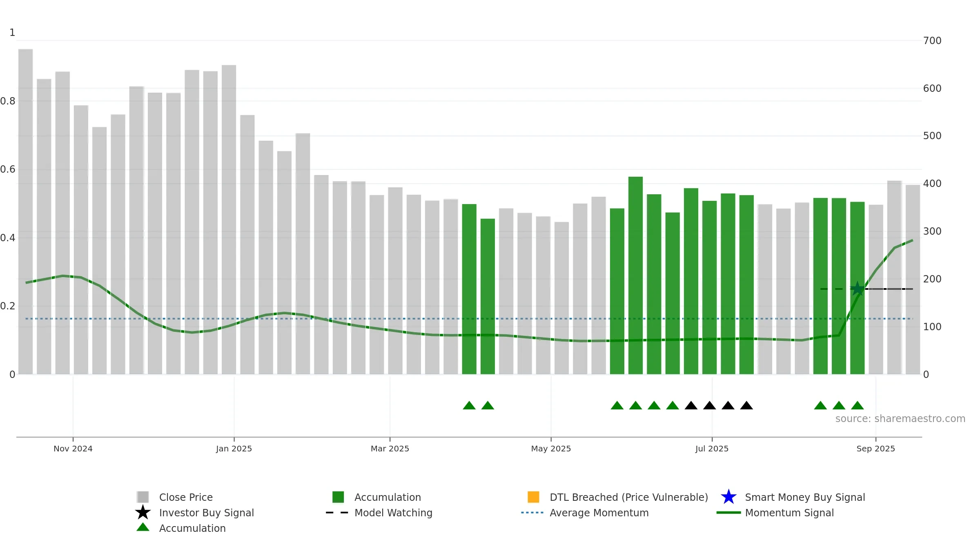Click the green star marker on chart
980x551 pixels.
click(857, 289)
